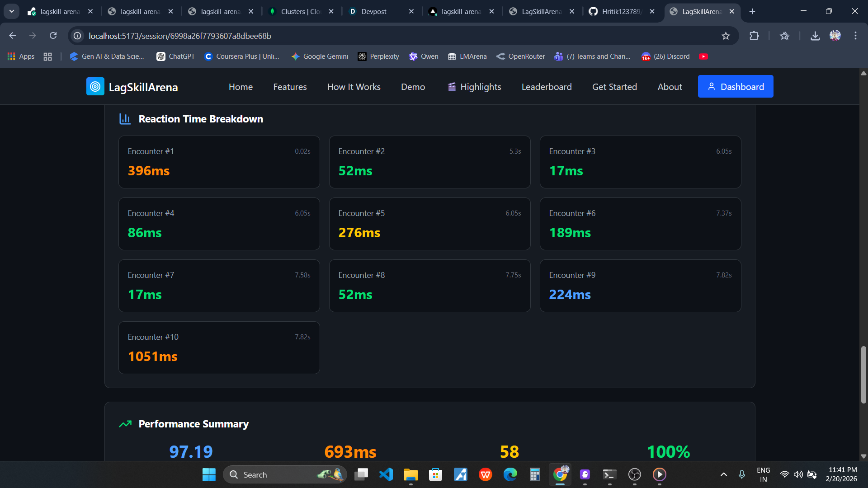Click the Reaction Time Breakdown bar chart icon

pos(125,119)
